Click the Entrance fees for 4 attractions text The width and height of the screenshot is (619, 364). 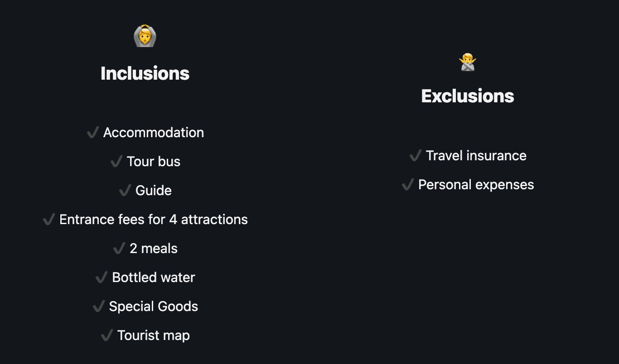[x=154, y=220]
